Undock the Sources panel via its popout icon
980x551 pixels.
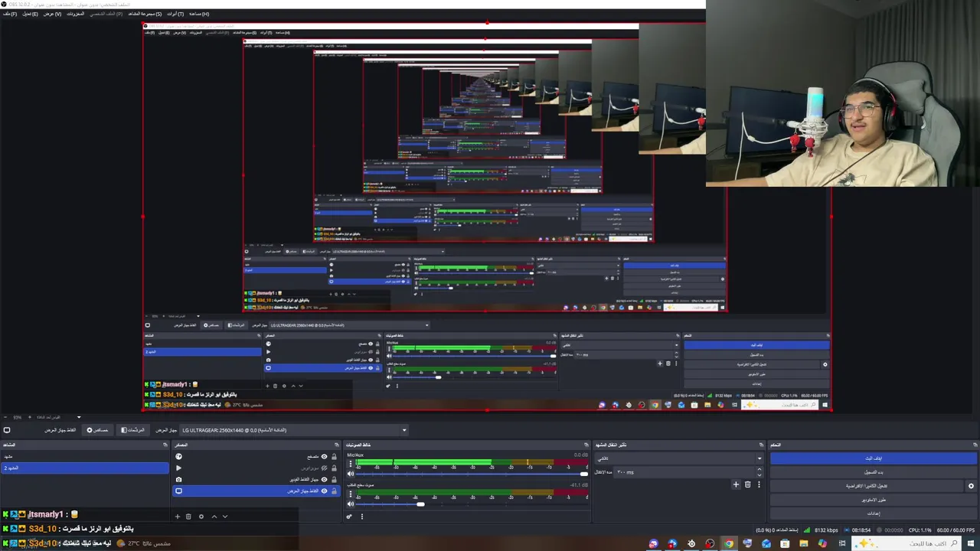336,445
